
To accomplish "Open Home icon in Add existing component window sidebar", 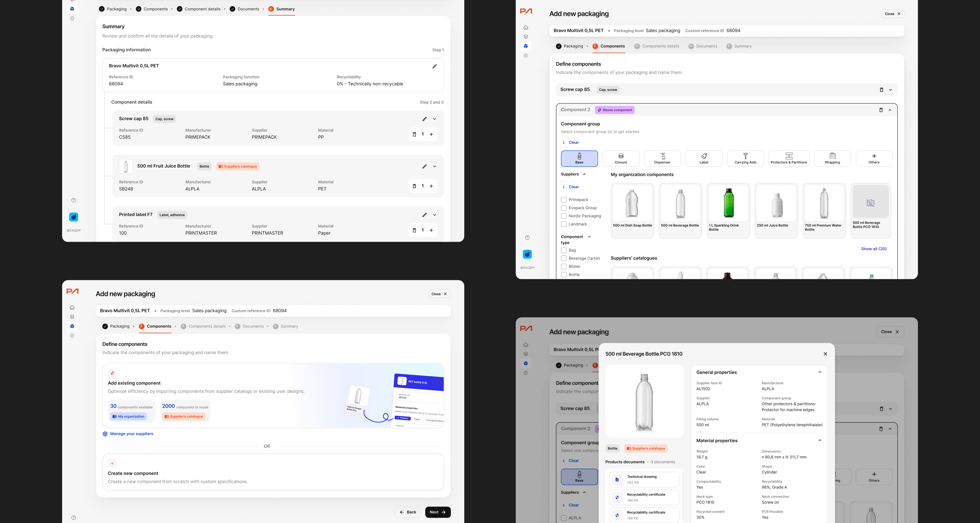I will click(x=72, y=308).
